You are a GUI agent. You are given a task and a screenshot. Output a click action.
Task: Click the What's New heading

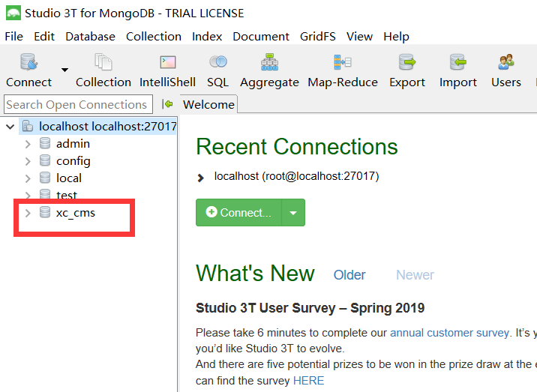(255, 274)
